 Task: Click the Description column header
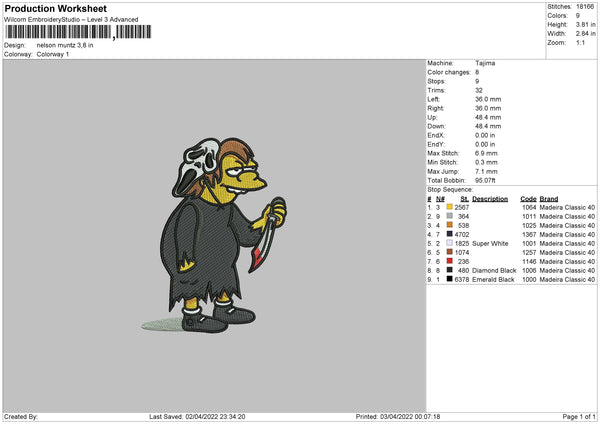(490, 199)
